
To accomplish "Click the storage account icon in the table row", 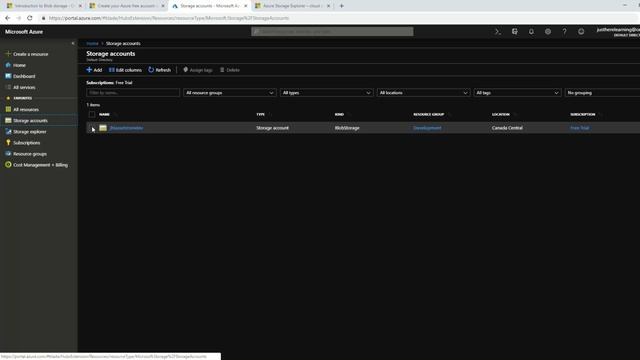I will coord(103,128).
